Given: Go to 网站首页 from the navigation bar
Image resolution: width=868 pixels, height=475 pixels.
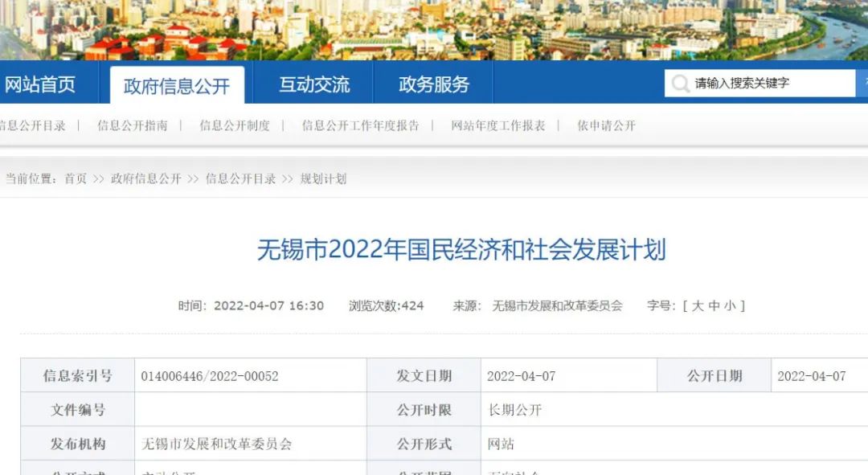Looking at the screenshot, I should 39,84.
